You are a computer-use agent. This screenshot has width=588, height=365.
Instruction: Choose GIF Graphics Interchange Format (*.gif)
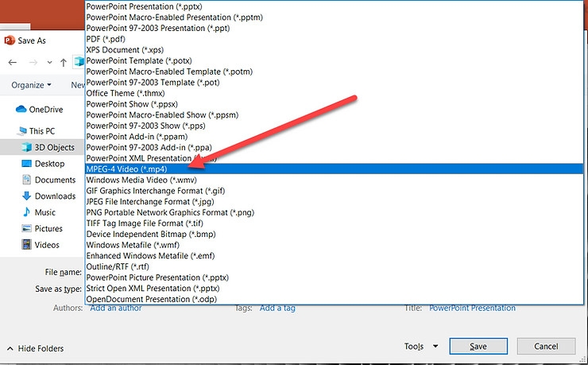coord(334,191)
